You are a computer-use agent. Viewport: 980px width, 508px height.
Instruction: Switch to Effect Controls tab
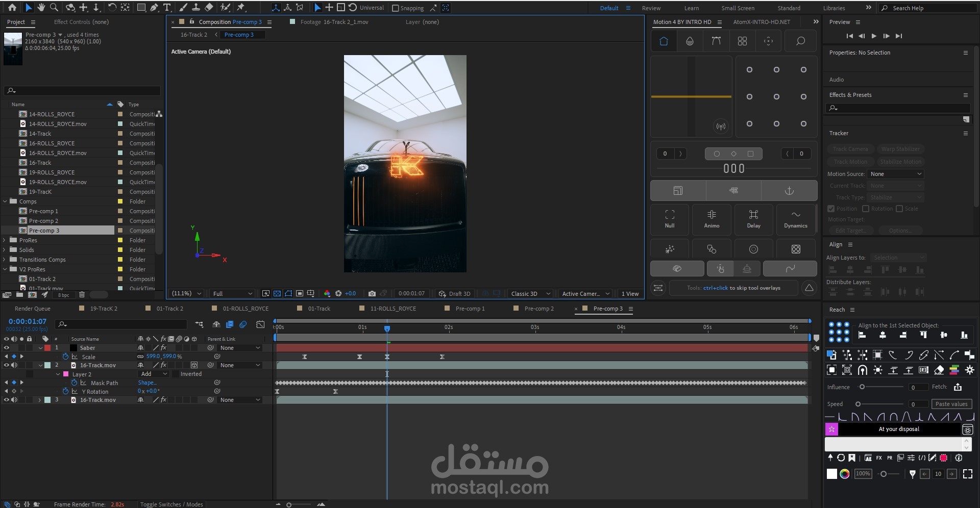[81, 22]
